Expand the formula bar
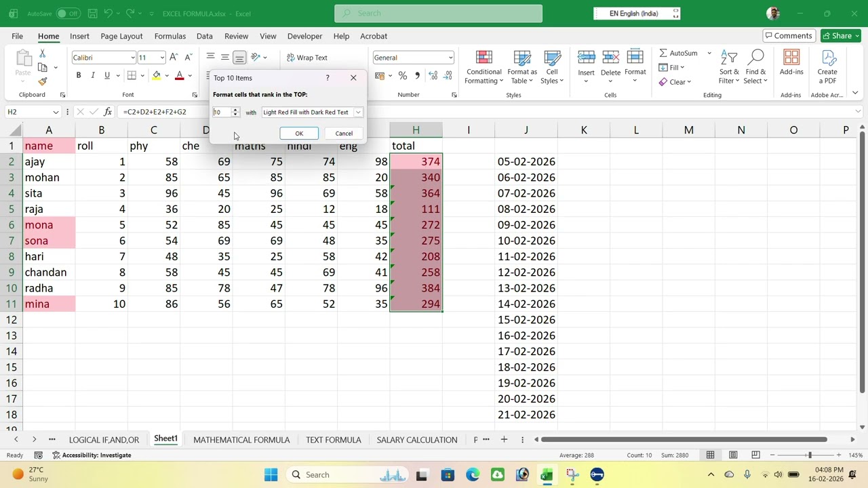The width and height of the screenshot is (868, 488). [x=859, y=111]
